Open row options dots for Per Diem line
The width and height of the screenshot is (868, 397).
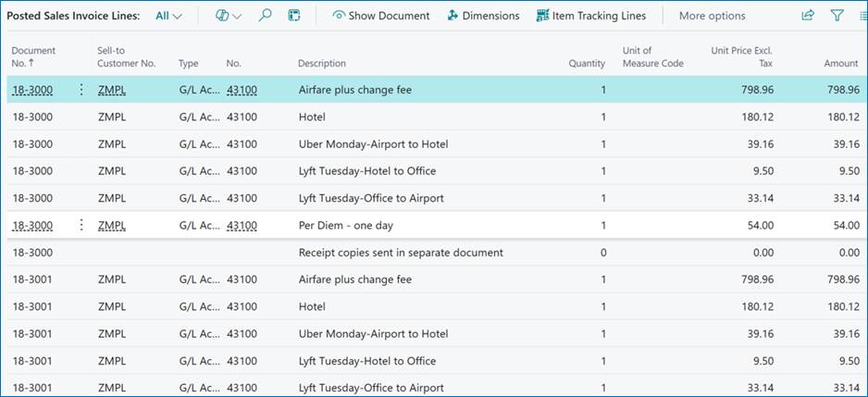[x=81, y=226]
